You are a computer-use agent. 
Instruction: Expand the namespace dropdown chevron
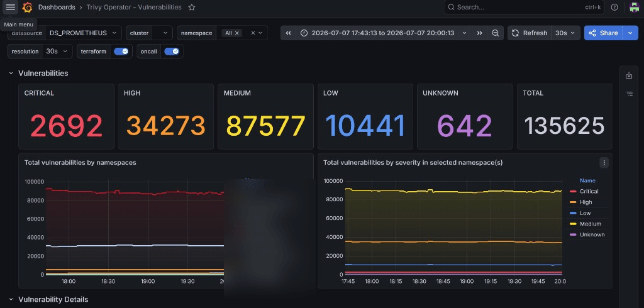tap(260, 33)
